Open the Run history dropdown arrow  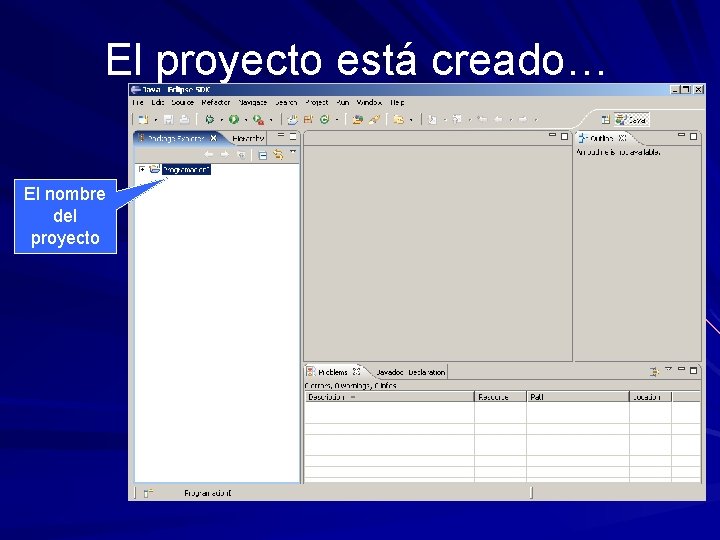(246, 120)
